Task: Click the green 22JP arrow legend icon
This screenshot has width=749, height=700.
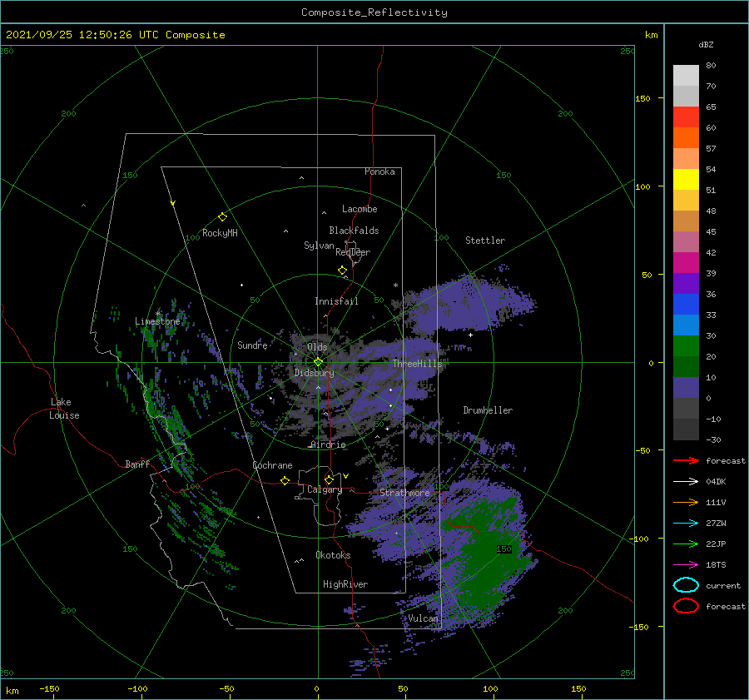Action: (686, 544)
